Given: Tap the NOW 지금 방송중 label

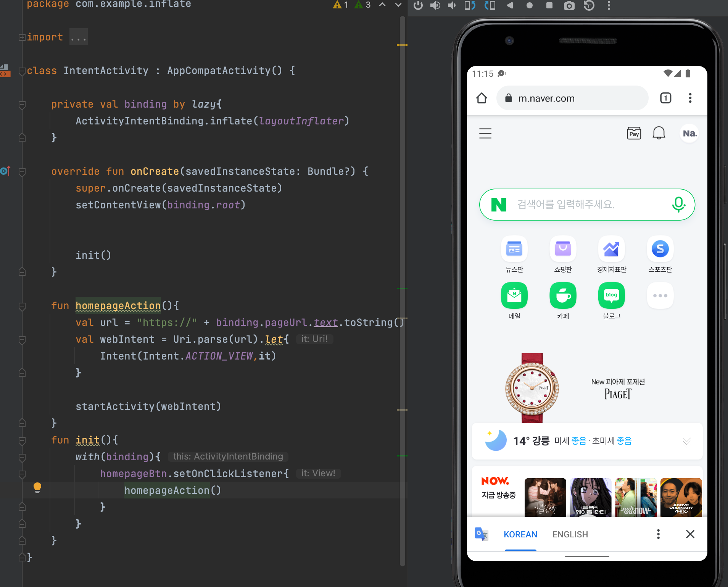Looking at the screenshot, I should click(498, 488).
